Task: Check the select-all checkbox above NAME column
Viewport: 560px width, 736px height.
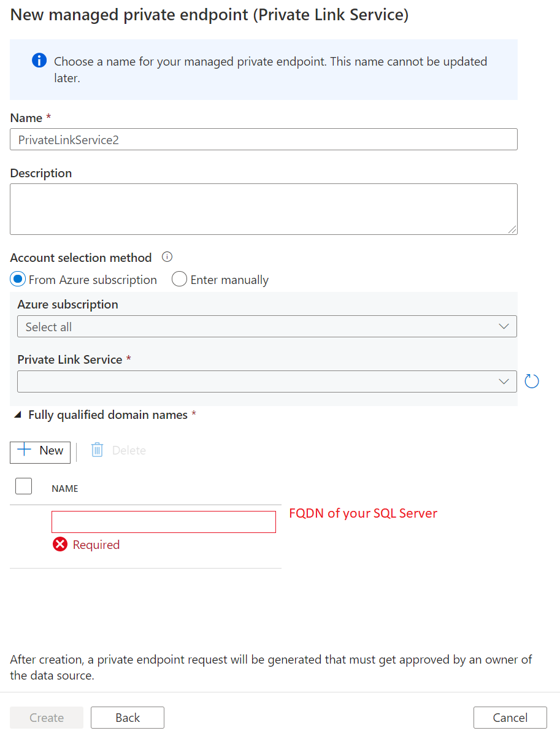Action: pyautogui.click(x=23, y=485)
